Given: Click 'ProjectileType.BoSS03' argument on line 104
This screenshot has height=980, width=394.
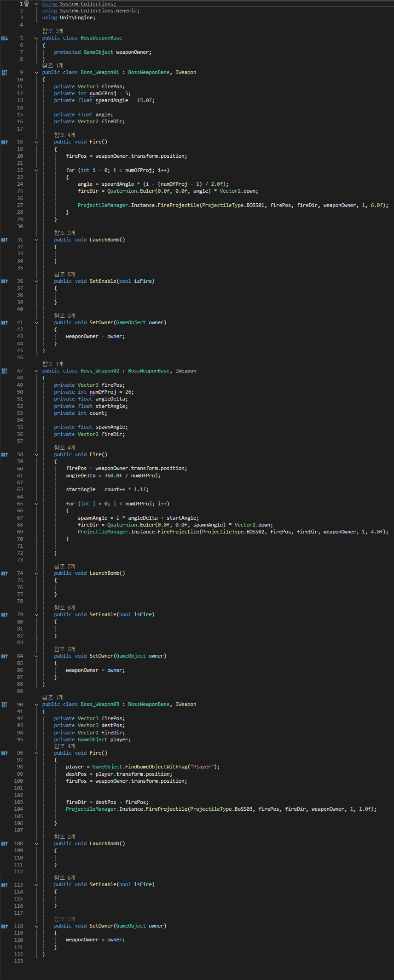Looking at the screenshot, I should (x=221, y=809).
